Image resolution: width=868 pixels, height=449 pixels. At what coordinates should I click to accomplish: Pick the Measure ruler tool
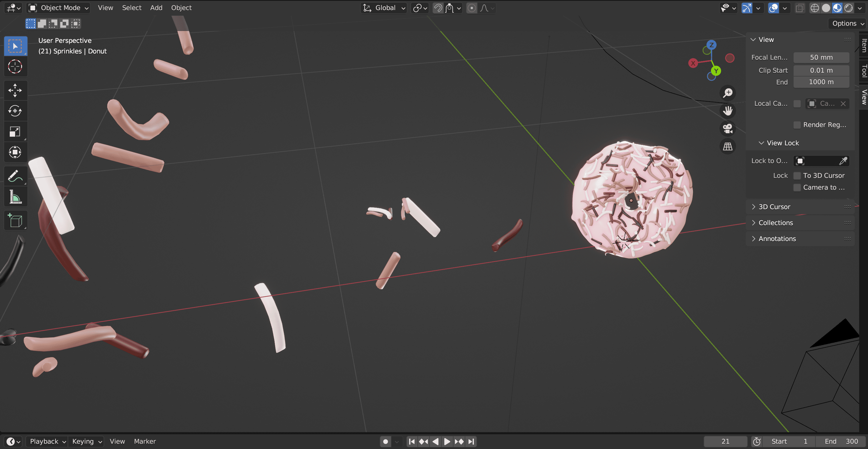tap(15, 197)
